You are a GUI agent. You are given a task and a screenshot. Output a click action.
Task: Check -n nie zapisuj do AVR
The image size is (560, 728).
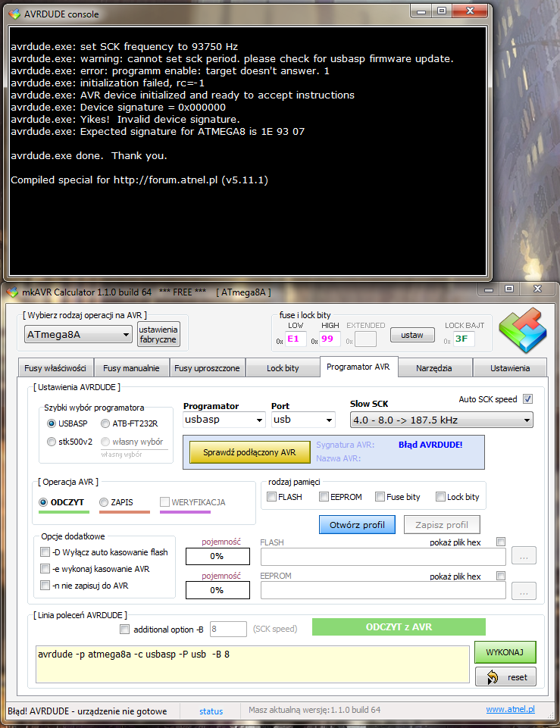pos(45,586)
